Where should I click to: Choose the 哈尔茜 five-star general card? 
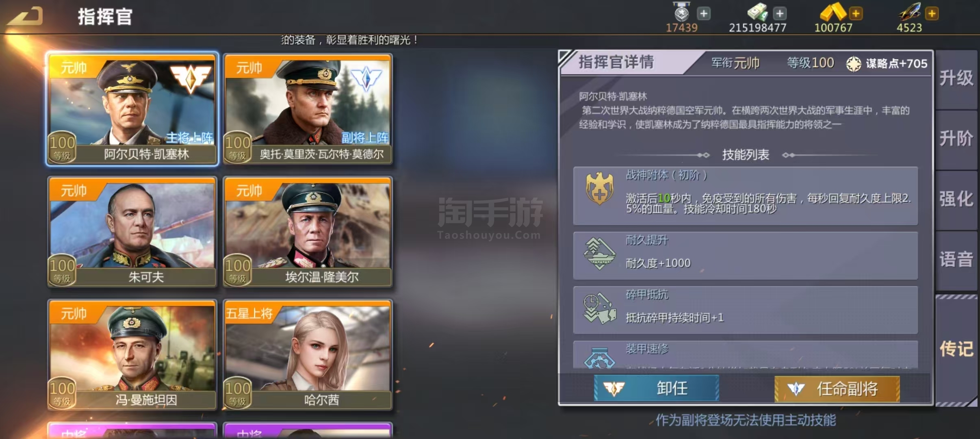pos(308,355)
